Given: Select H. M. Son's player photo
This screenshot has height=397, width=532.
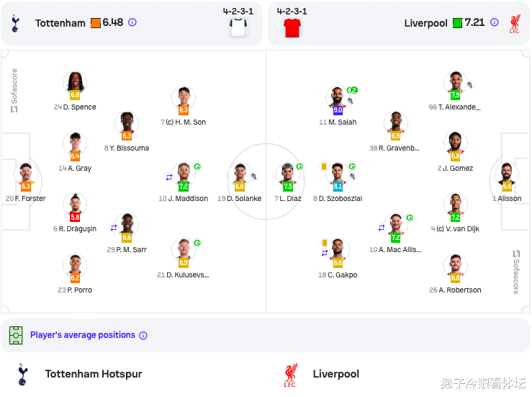Looking at the screenshot, I should point(184,97).
